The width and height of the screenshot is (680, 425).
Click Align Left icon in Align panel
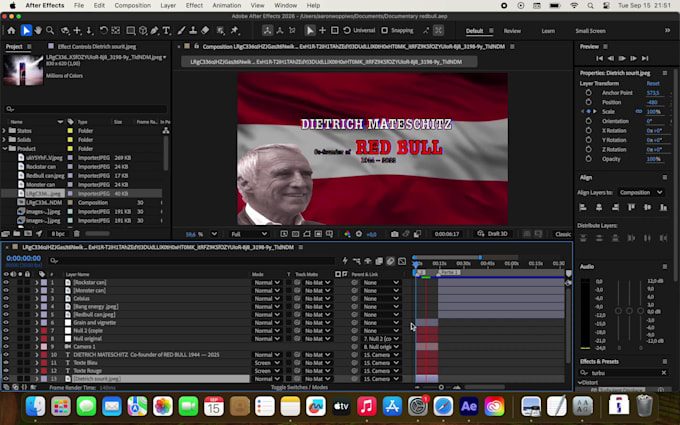tap(583, 208)
